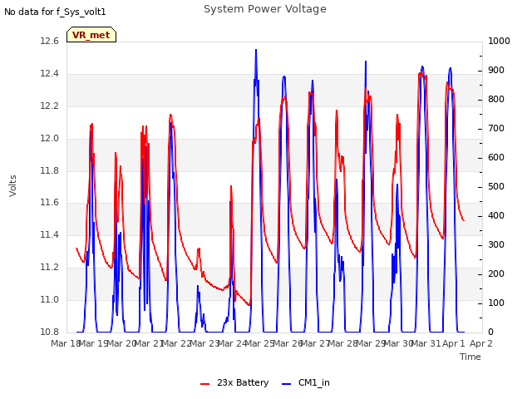The image size is (532, 399).
Task: Click the 11.8 left axis value
Action: [x=50, y=170]
